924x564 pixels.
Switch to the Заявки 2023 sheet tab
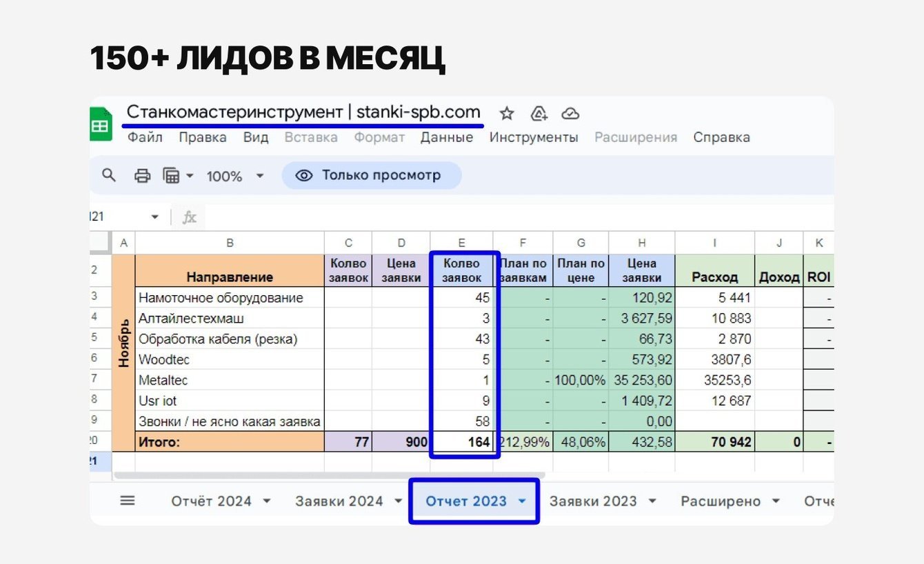593,501
